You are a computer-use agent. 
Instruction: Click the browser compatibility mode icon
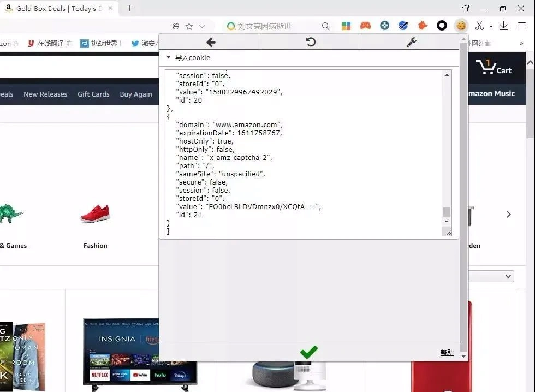click(x=176, y=26)
